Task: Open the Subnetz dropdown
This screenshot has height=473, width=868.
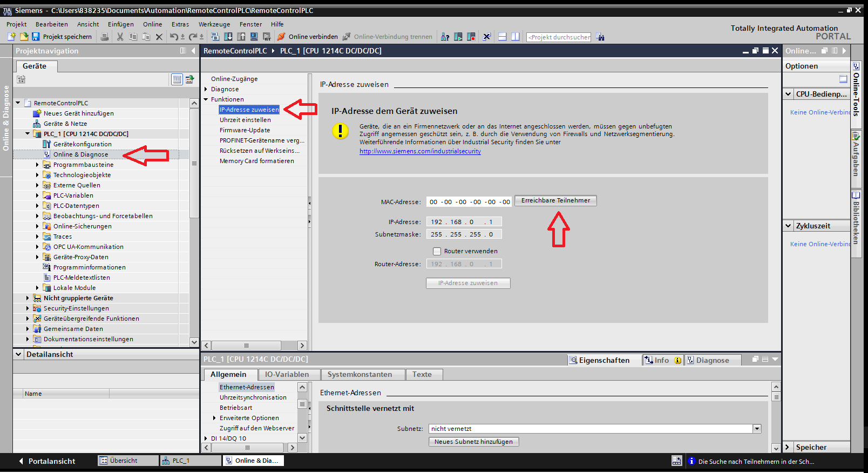Action: pyautogui.click(x=757, y=429)
